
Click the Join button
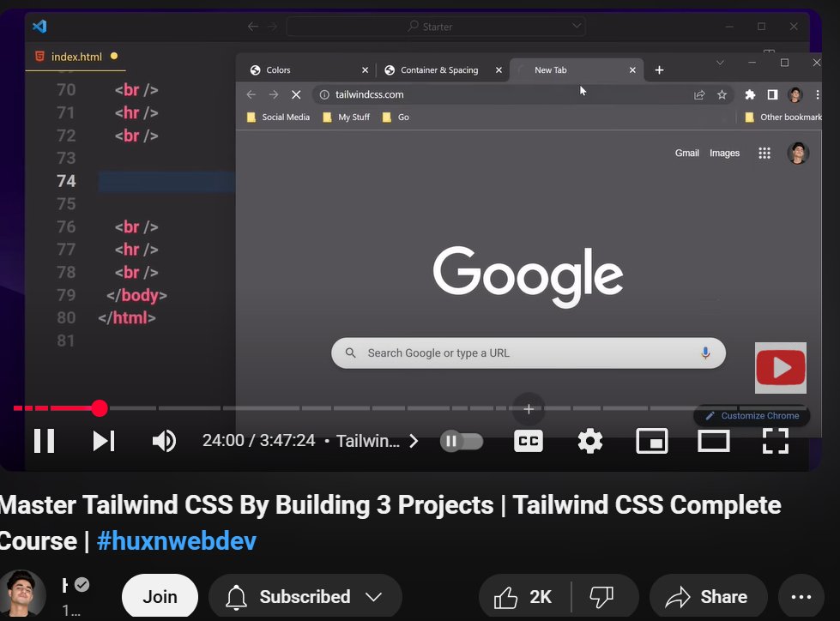click(160, 596)
